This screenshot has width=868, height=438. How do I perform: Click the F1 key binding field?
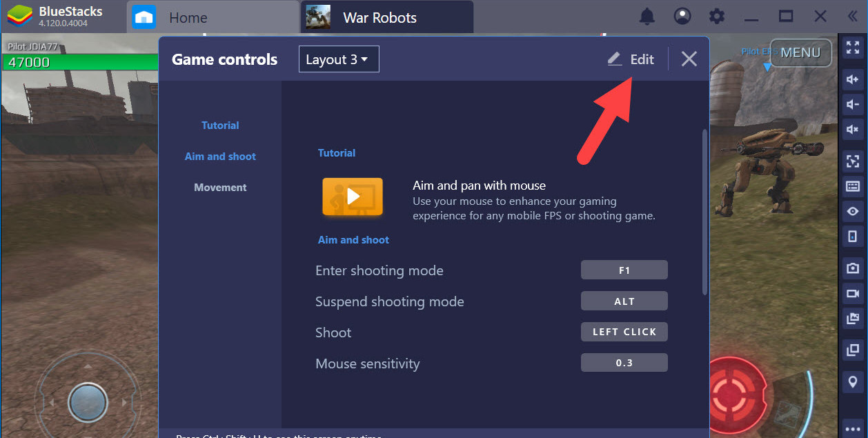pos(624,270)
